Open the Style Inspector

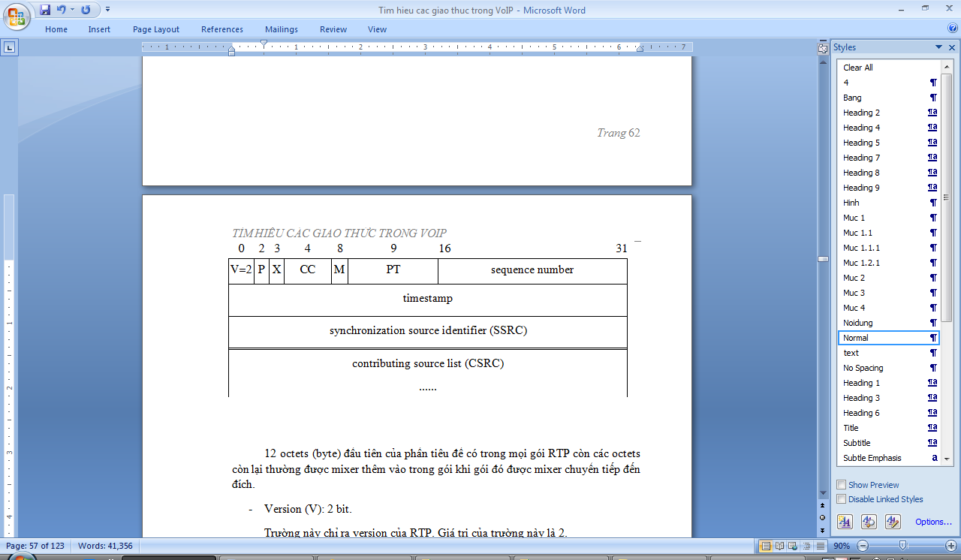(869, 522)
